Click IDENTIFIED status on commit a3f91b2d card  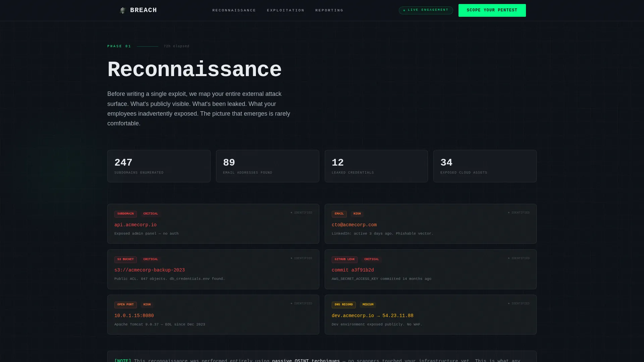click(x=519, y=258)
